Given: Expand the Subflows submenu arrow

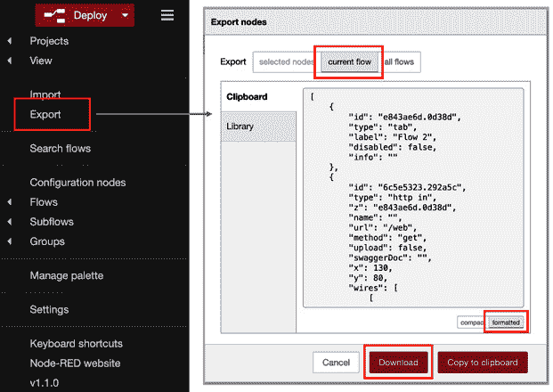Looking at the screenshot, I should [10, 222].
